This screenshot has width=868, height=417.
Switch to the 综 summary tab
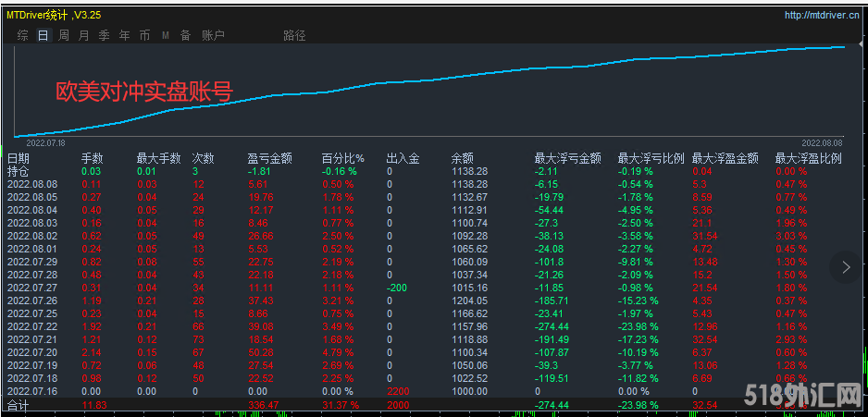click(x=22, y=35)
